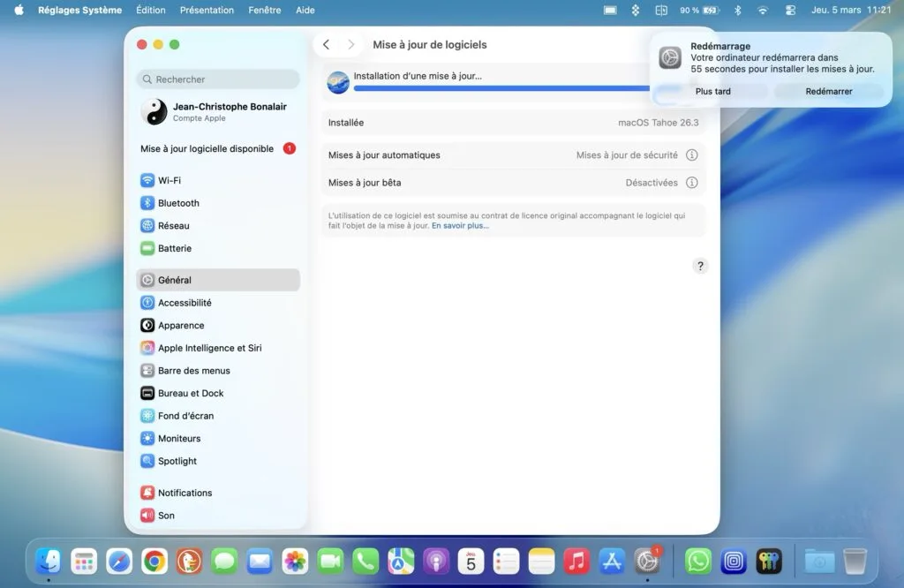Select Général in the sidebar
Screen dimensions: 904x588
point(218,280)
